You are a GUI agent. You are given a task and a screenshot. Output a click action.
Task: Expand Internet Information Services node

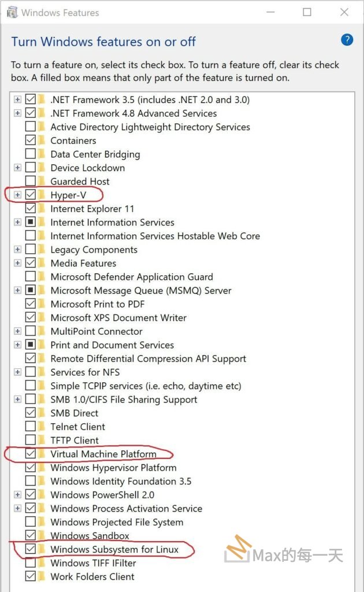18,223
